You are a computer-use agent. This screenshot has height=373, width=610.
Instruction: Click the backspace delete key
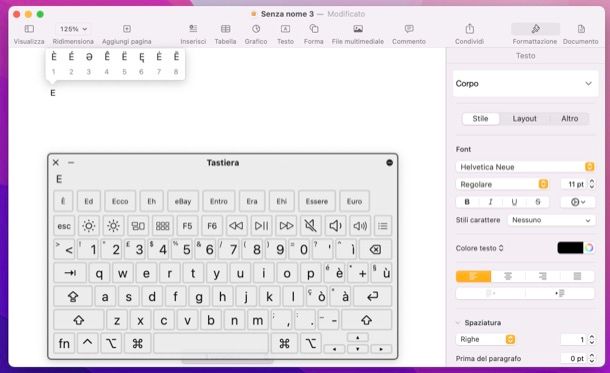[375, 249]
